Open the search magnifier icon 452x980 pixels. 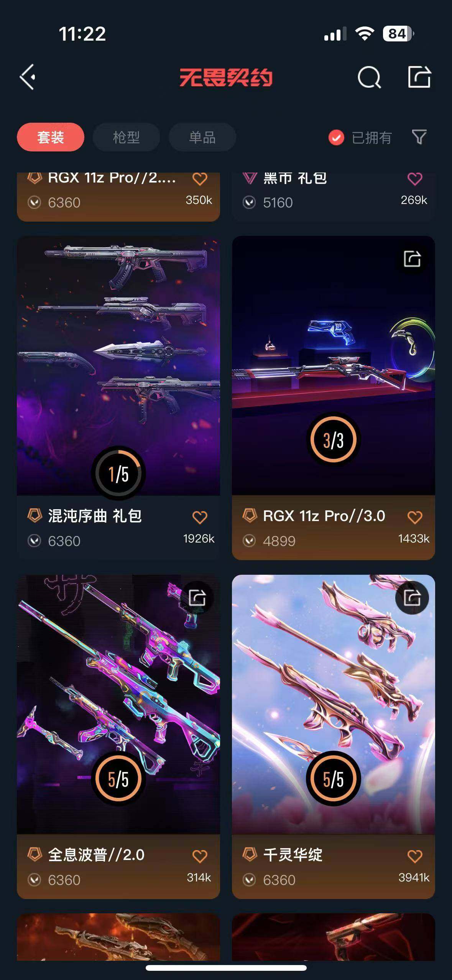point(369,77)
